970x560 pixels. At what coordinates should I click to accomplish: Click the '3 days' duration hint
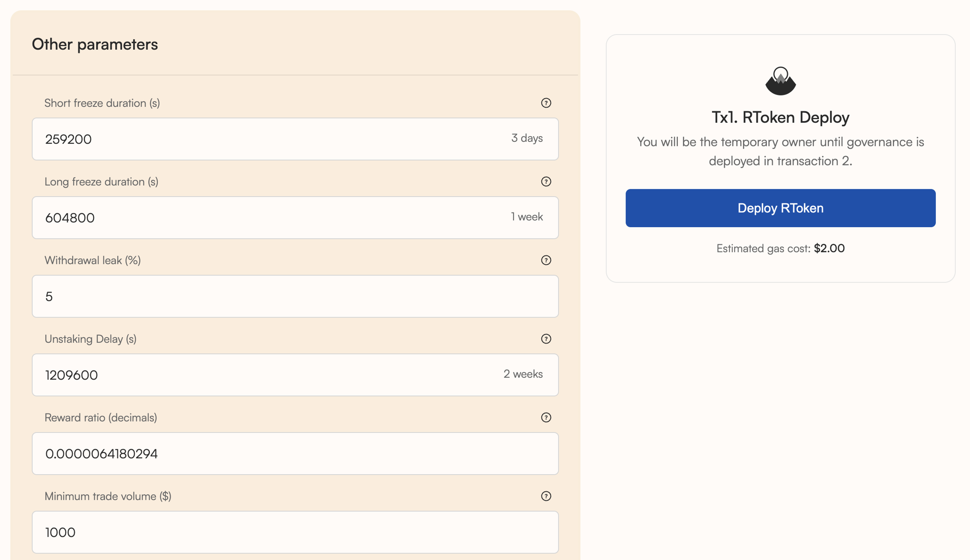527,138
